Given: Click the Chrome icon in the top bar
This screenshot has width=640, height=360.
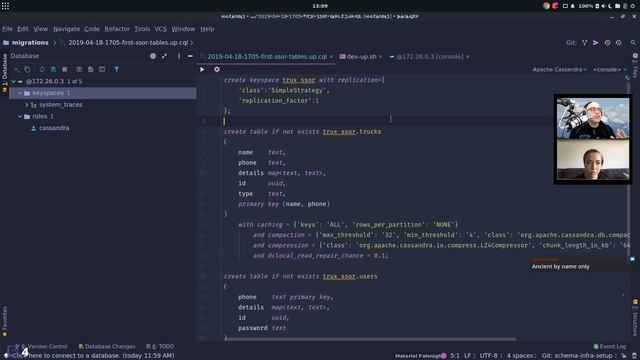Looking at the screenshot, I should tap(547, 6).
